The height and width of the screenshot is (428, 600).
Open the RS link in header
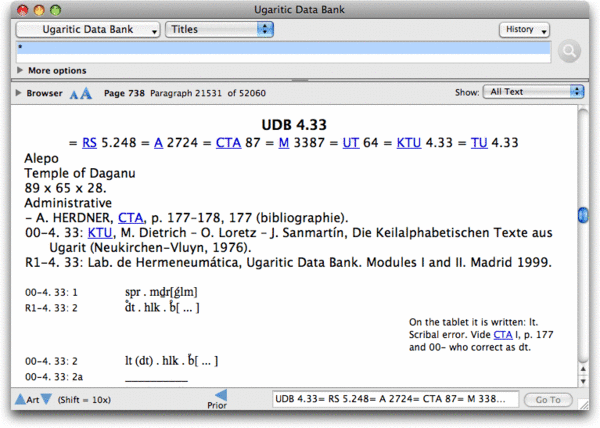pos(90,143)
